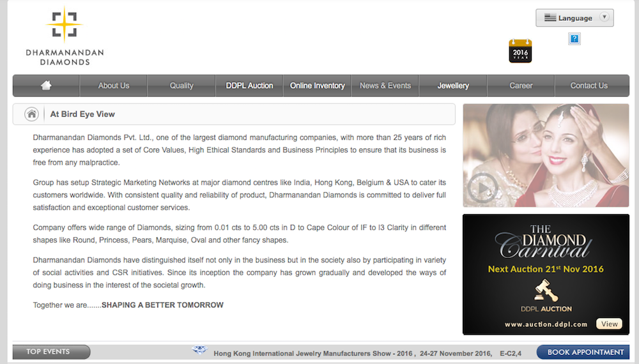
Task: Click Hong Kong International Jewelry Manufacturers Show ticker
Action: coord(313,353)
